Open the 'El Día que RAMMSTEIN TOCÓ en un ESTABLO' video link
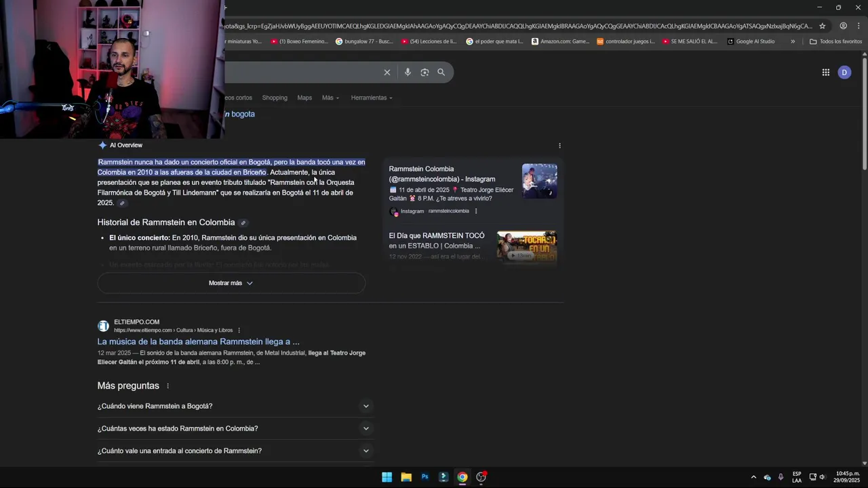The height and width of the screenshot is (488, 868). (437, 241)
